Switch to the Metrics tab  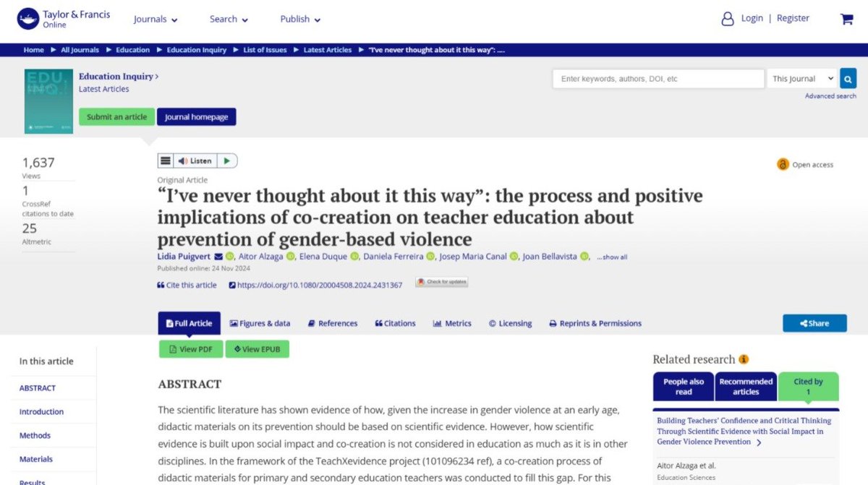pyautogui.click(x=452, y=323)
